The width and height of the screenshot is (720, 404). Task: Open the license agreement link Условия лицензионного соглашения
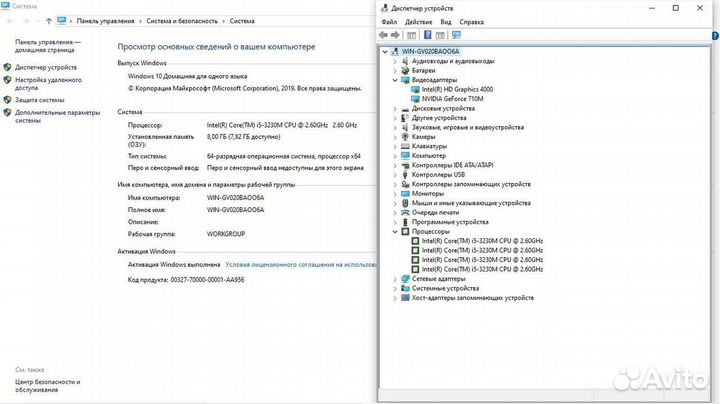tap(301, 264)
